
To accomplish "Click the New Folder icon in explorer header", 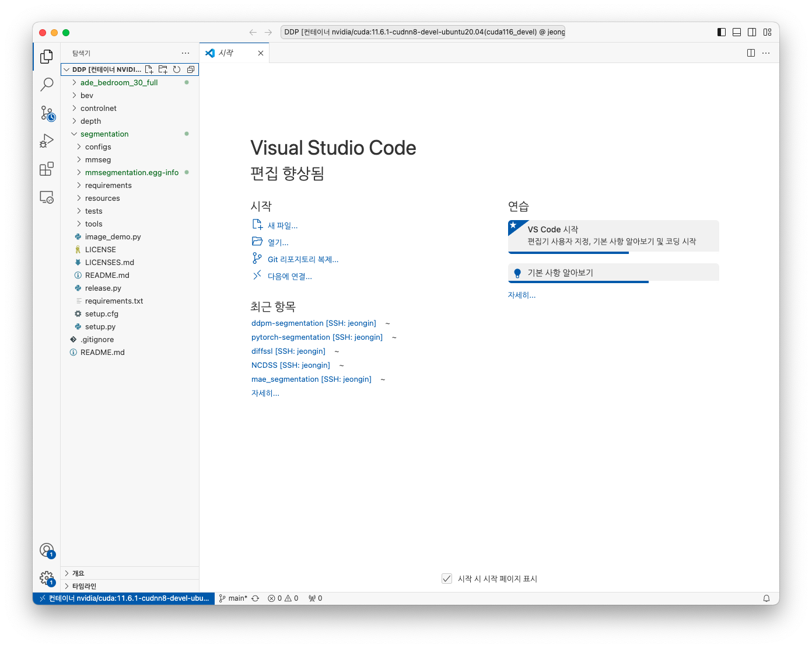I will coord(163,69).
